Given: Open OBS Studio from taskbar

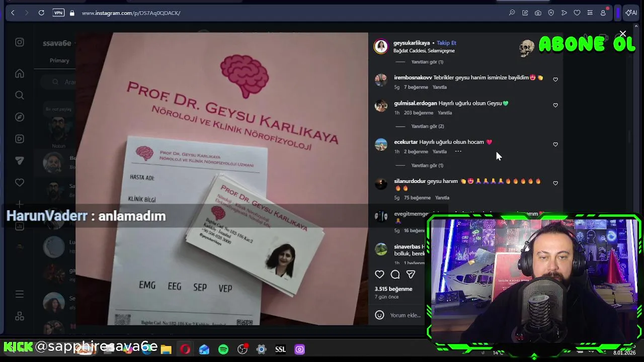Looking at the screenshot, I should 243,349.
